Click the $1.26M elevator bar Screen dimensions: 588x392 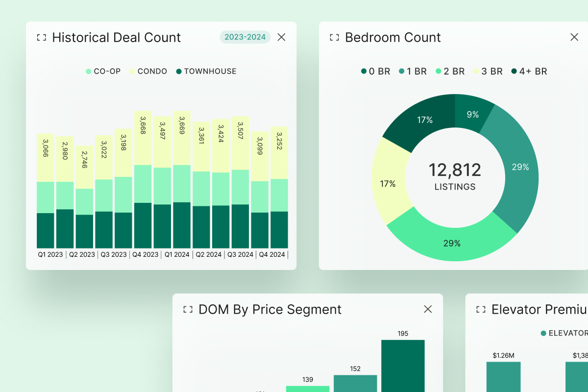(x=503, y=377)
